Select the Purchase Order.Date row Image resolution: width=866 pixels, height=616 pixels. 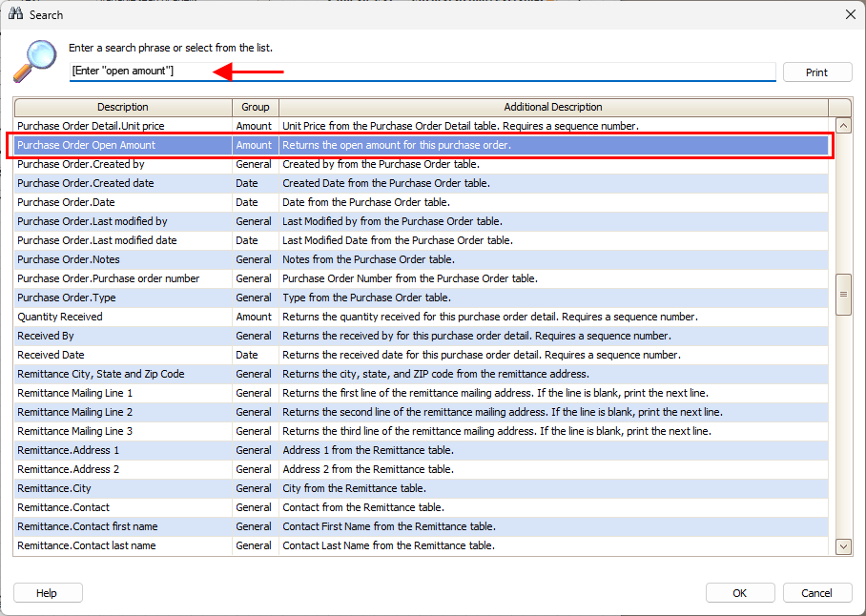tap(422, 202)
